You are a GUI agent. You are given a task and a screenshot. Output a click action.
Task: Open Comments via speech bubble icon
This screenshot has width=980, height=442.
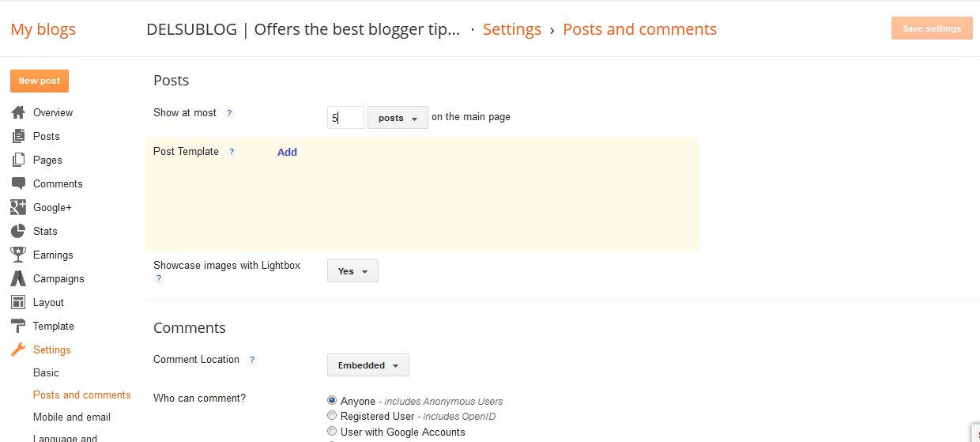click(x=18, y=183)
